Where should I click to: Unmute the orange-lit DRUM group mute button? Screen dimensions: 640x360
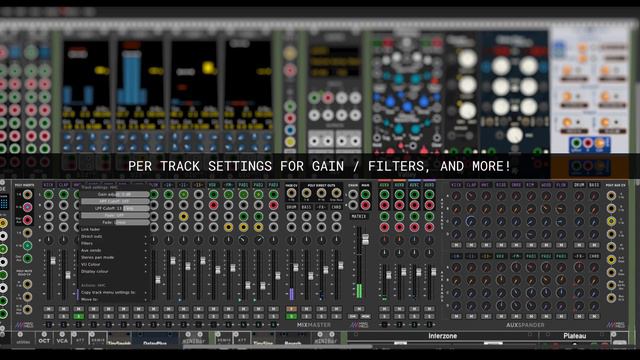pos(291,309)
